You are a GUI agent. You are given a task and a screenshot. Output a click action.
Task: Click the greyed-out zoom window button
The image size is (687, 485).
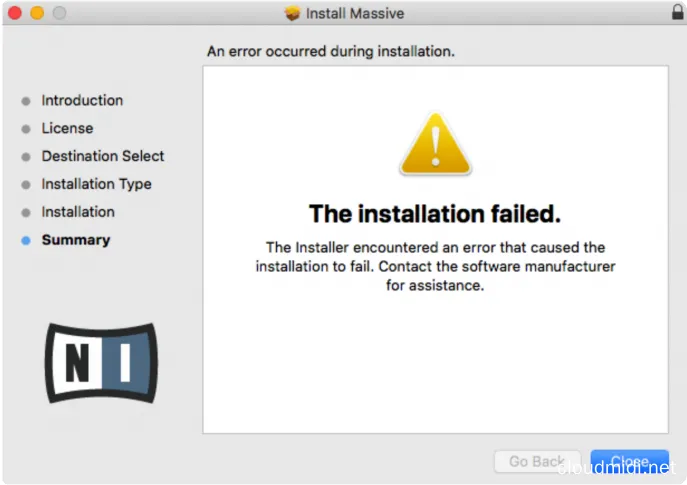[x=58, y=13]
